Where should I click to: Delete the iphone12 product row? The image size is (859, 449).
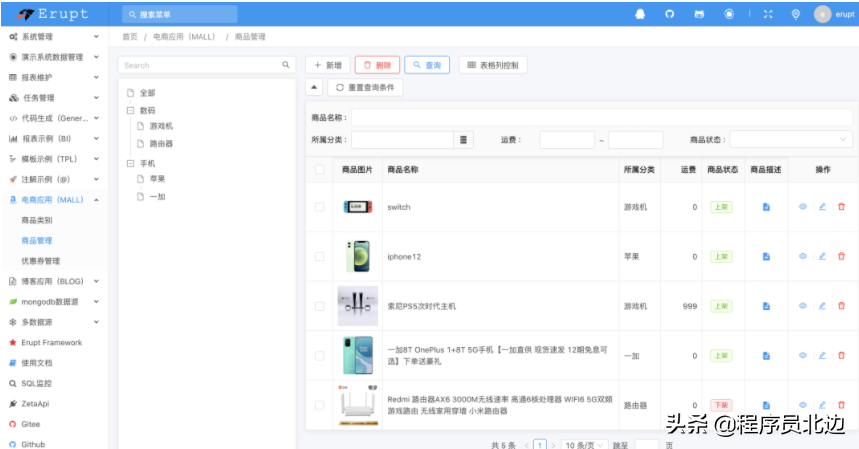tap(841, 256)
